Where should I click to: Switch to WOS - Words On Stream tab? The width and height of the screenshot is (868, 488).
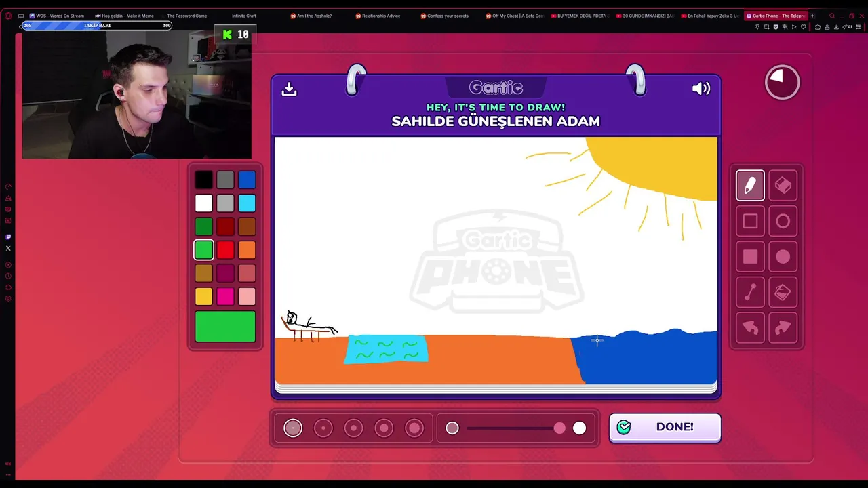click(x=57, y=16)
